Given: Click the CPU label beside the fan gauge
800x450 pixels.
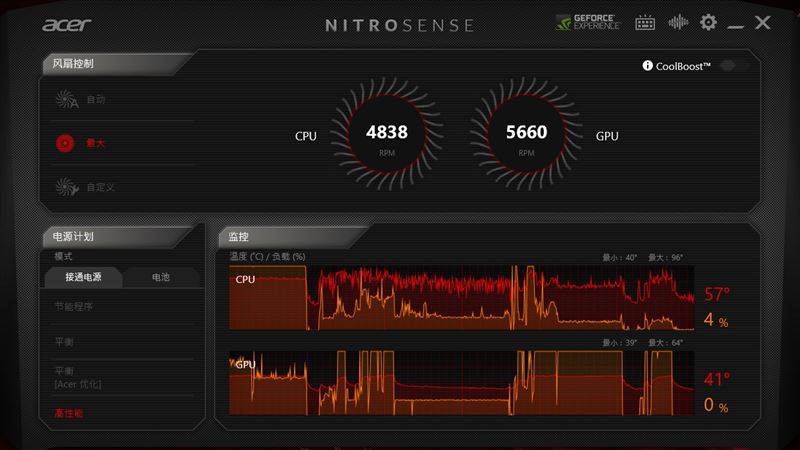Looking at the screenshot, I should point(306,136).
